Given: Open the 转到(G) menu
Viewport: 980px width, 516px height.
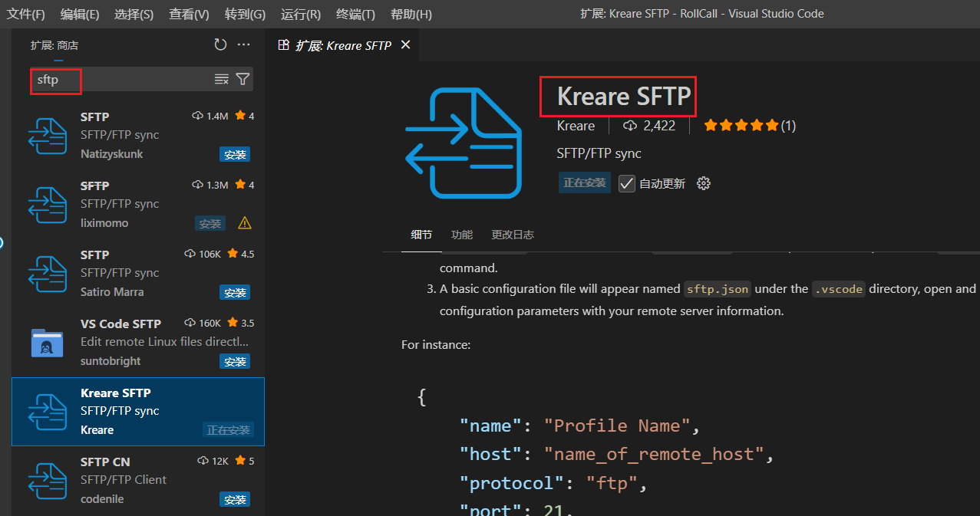Looking at the screenshot, I should click(246, 14).
